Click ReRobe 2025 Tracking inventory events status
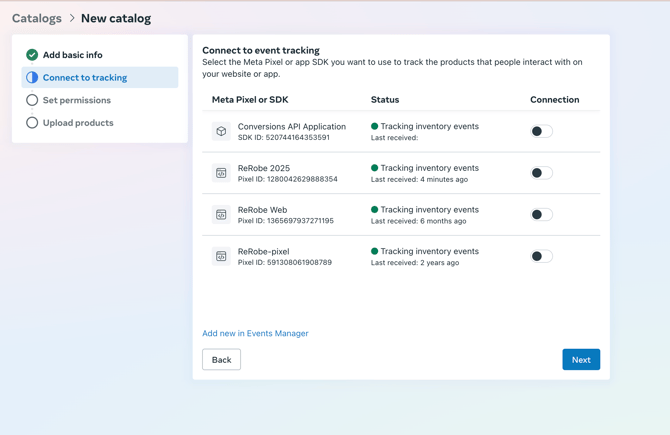Image resolution: width=670 pixels, height=435 pixels. [425, 168]
